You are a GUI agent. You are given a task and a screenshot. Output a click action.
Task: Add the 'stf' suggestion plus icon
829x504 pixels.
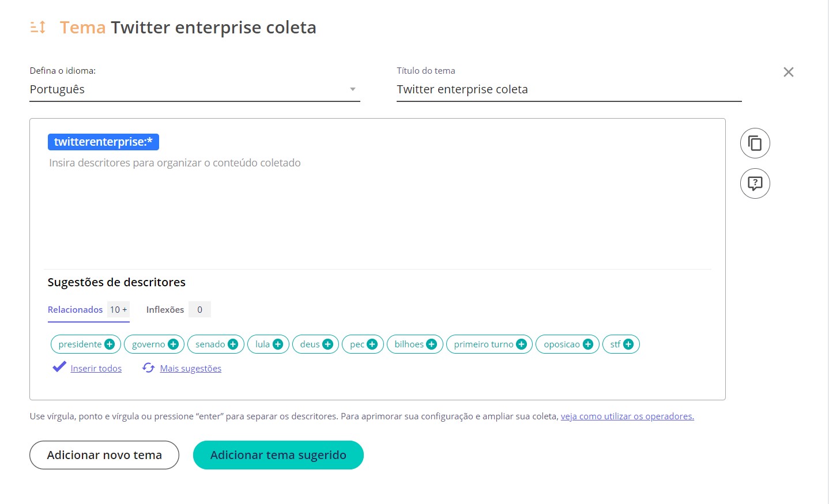[628, 344]
